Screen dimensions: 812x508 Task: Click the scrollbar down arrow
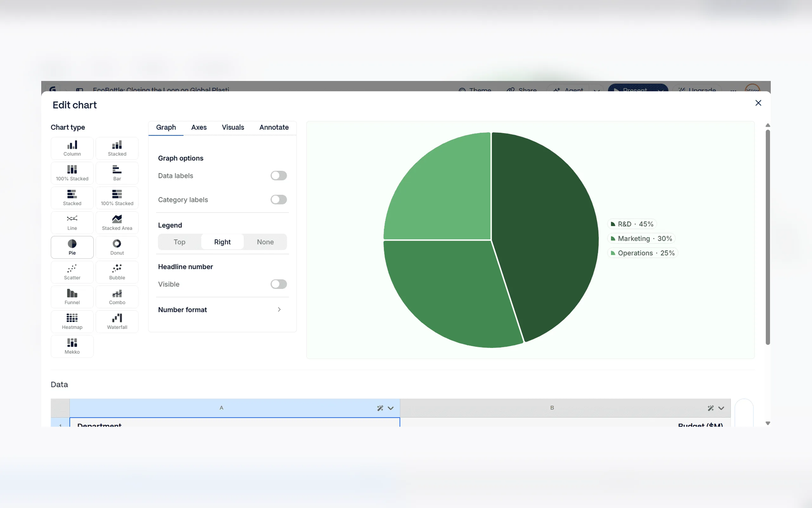(768, 423)
